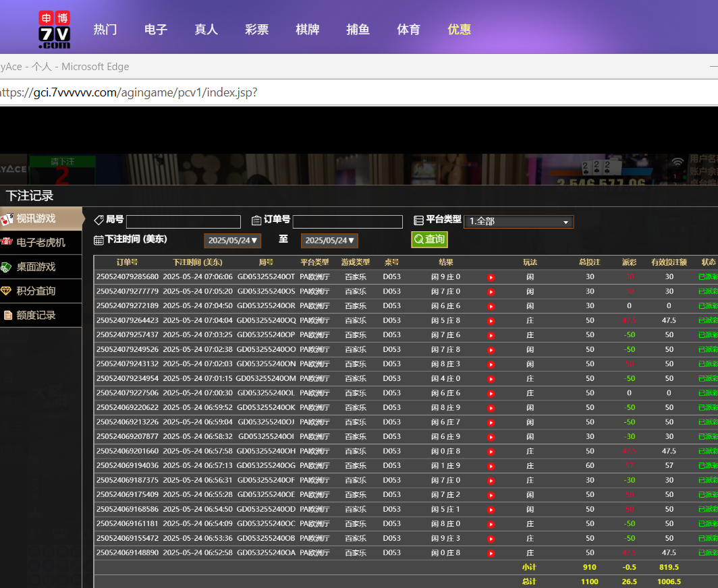Screen dimensions: 718x588
Task: Open replay for order 250524069194036
Action: pyautogui.click(x=491, y=466)
